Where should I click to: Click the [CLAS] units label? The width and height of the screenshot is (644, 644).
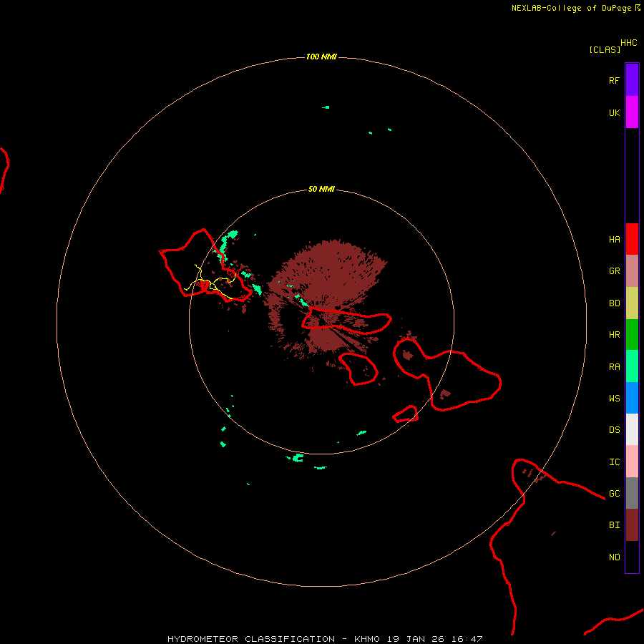(605, 49)
